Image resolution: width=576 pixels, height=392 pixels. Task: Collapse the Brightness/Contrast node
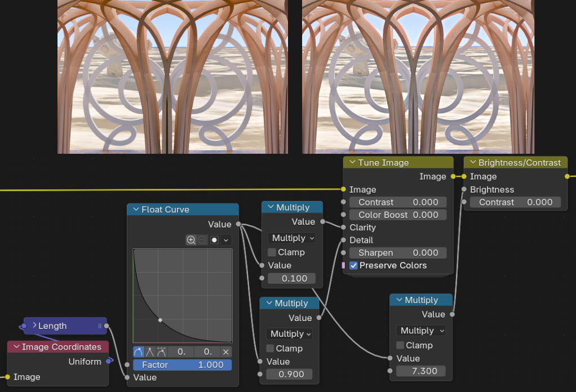tap(472, 163)
